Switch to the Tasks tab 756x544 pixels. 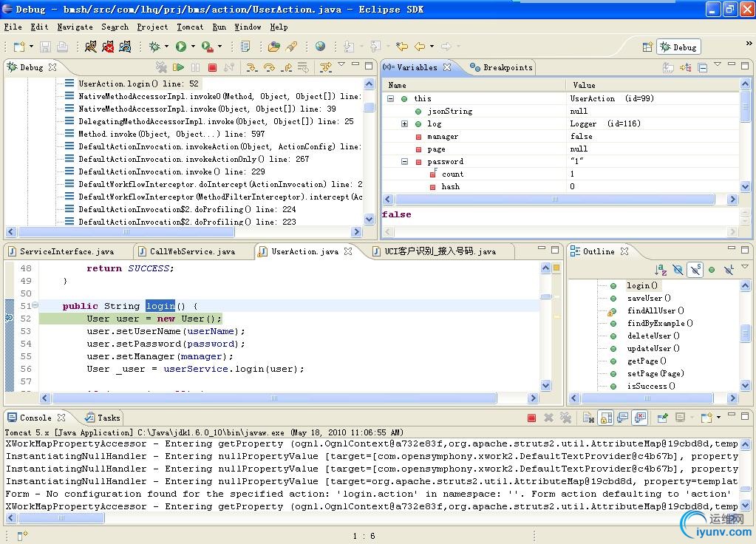103,418
